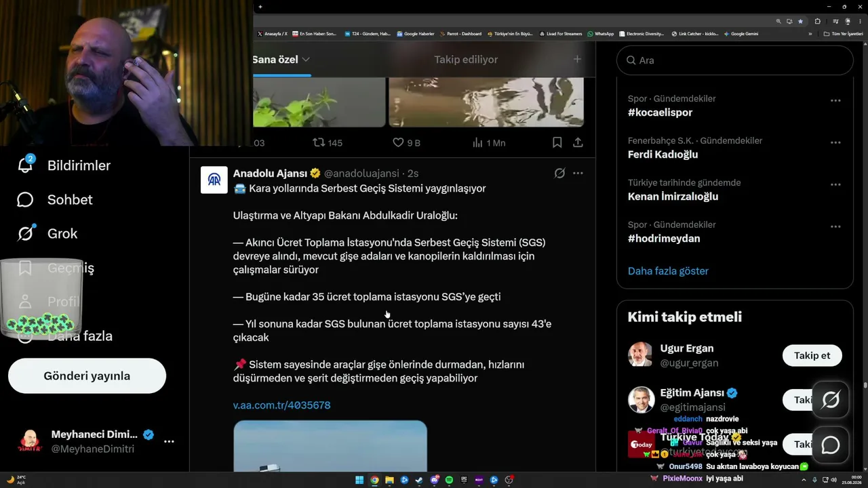The image size is (868, 488).
Task: Open more options for #hodrimeydan trend
Action: point(835,226)
